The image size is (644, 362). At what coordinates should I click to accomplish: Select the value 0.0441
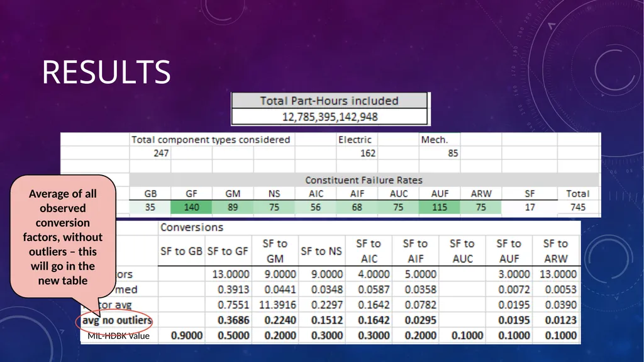[280, 290]
